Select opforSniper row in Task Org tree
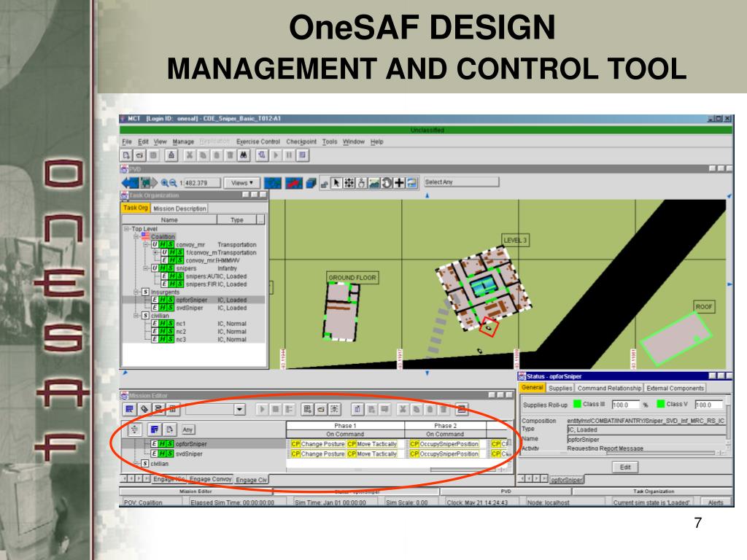 pyautogui.click(x=193, y=300)
